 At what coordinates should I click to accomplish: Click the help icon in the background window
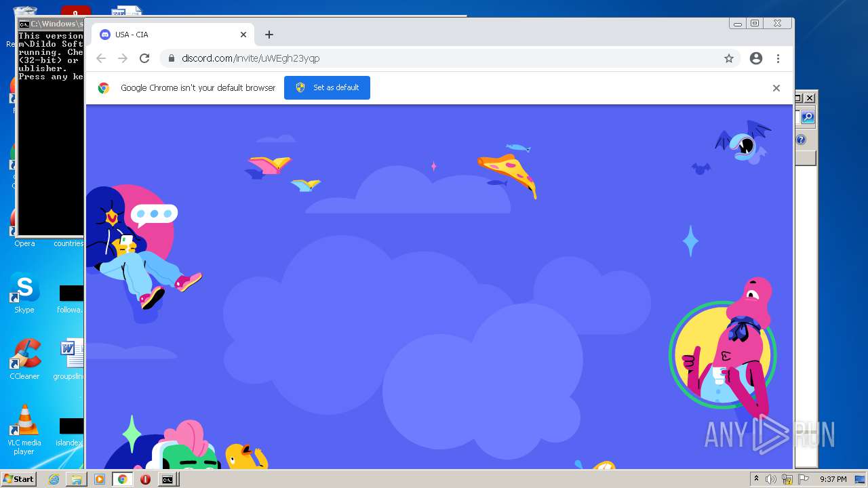coord(801,140)
